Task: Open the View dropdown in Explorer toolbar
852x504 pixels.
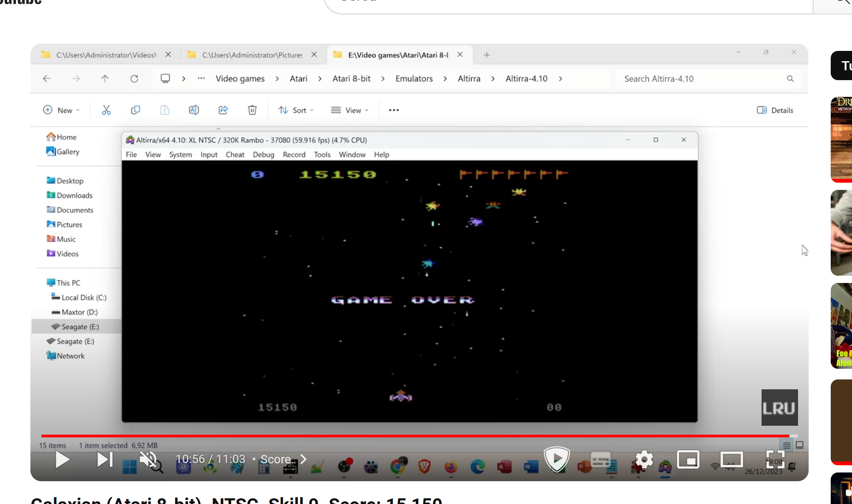Action: pos(350,110)
